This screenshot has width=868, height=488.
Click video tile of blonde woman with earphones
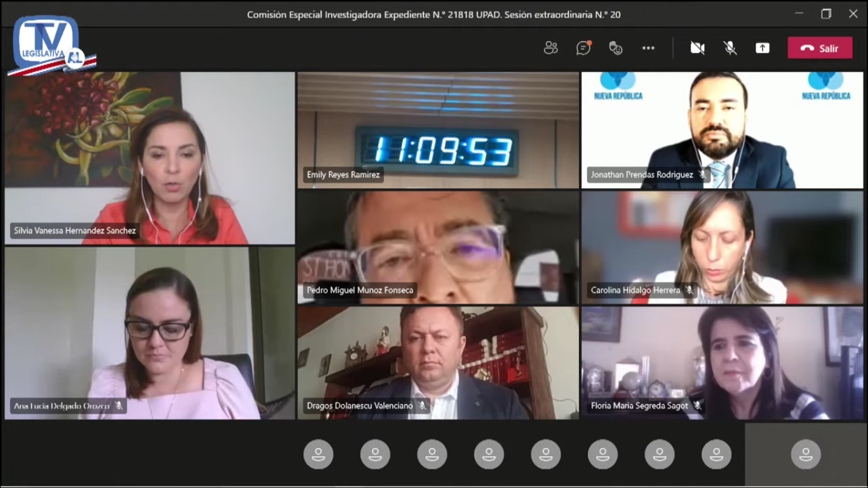pos(722,247)
